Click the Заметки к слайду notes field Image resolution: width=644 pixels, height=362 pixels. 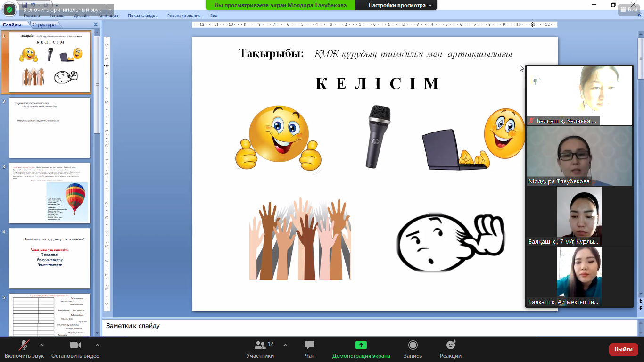click(368, 326)
